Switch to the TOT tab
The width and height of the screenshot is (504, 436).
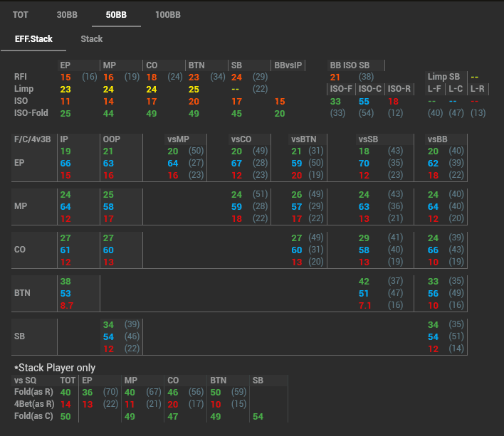click(21, 15)
